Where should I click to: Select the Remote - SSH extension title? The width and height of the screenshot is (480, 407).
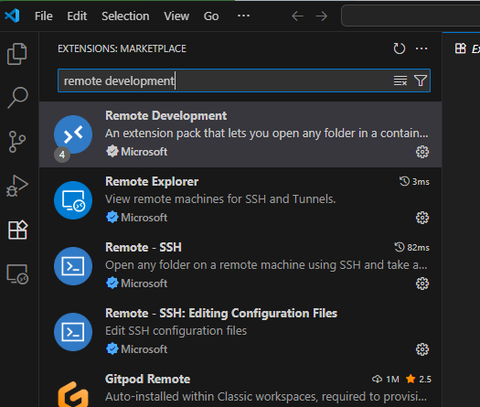pyautogui.click(x=143, y=247)
